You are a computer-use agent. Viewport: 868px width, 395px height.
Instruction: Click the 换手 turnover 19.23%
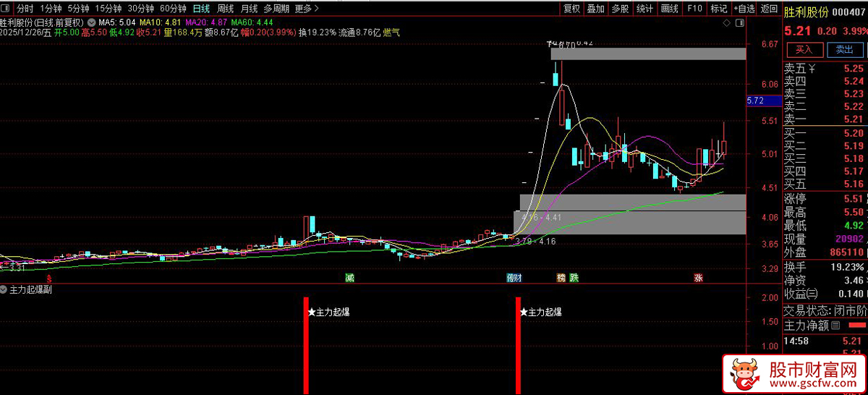tap(848, 266)
